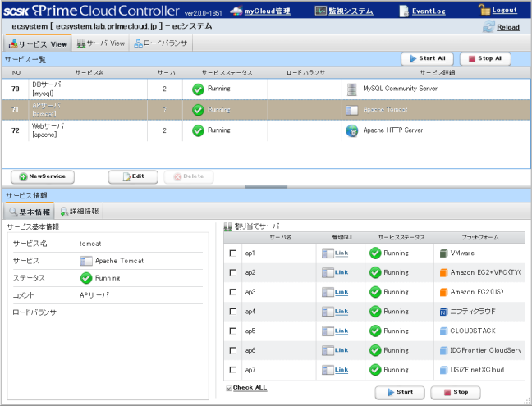Open the 詳細情報 tab
The image size is (532, 406).
(80, 211)
